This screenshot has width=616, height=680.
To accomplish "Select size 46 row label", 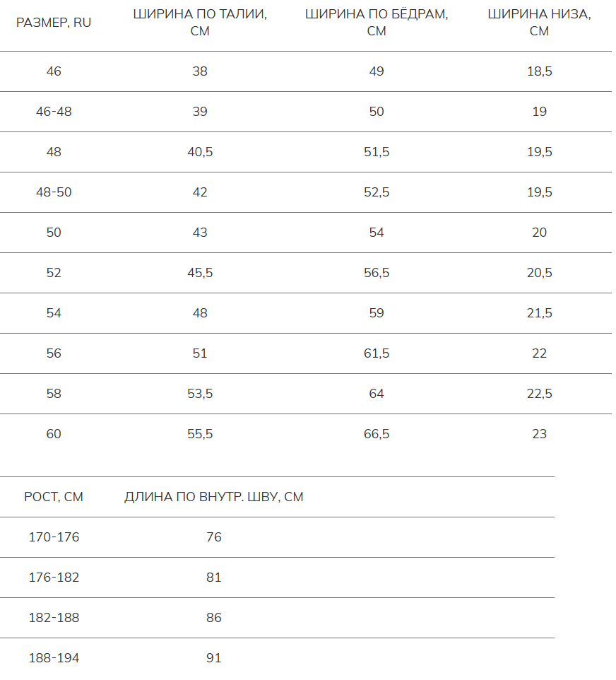I will click(54, 71).
